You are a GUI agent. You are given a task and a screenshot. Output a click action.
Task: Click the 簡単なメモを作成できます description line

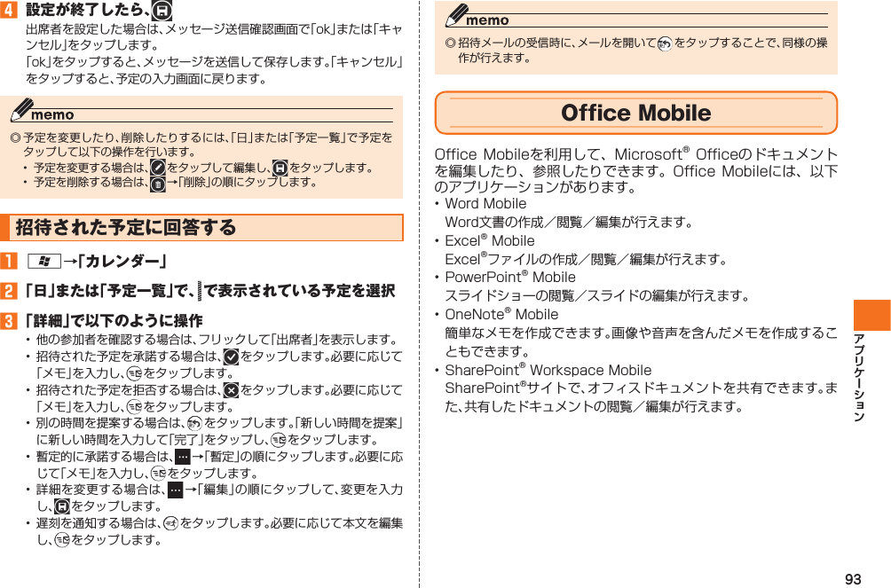pyautogui.click(x=641, y=333)
